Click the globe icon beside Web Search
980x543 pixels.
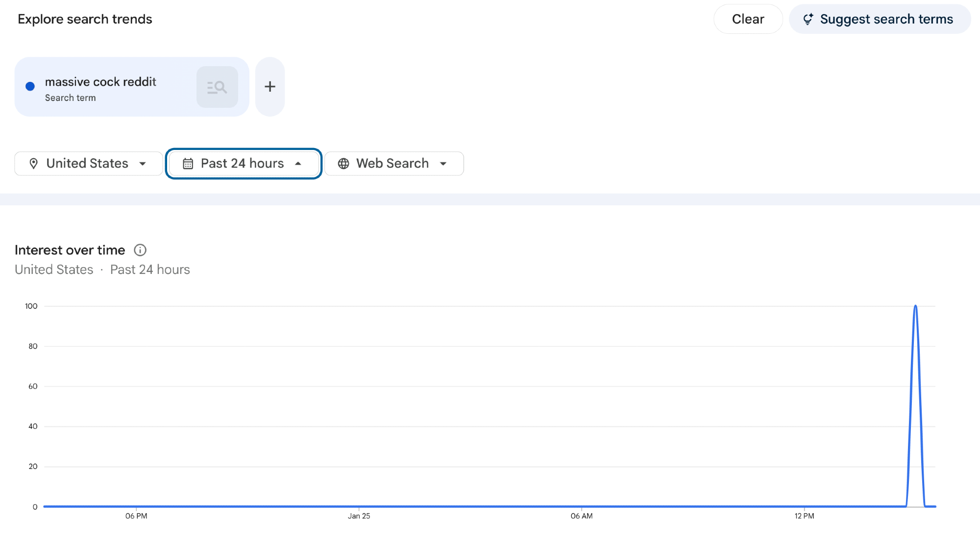pyautogui.click(x=343, y=164)
